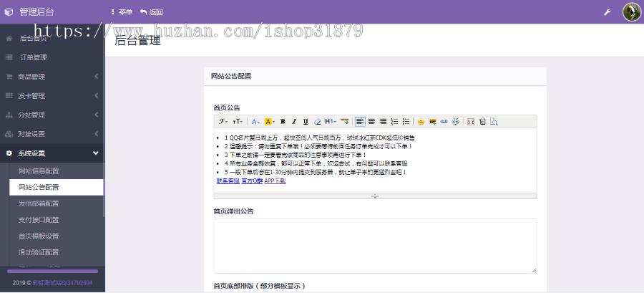Insert a numbered list
The height and width of the screenshot is (293, 644).
[x=394, y=122]
